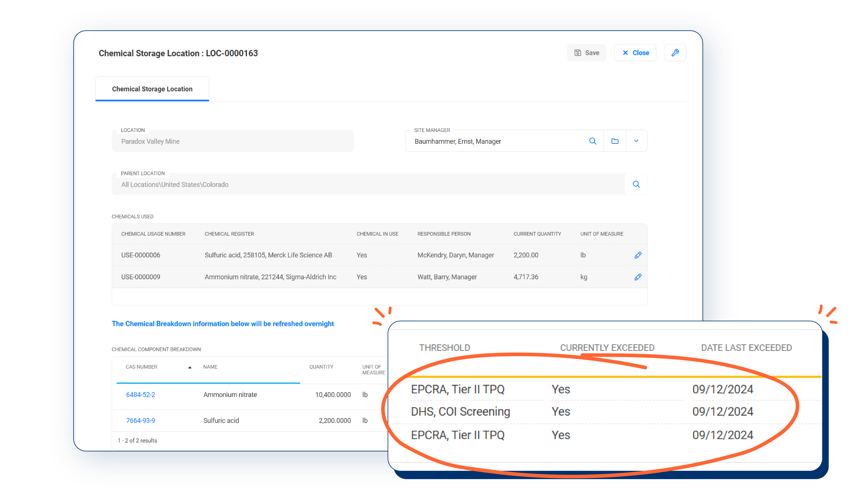
Task: Click Sulfuric acid name in breakdown
Action: click(x=221, y=420)
